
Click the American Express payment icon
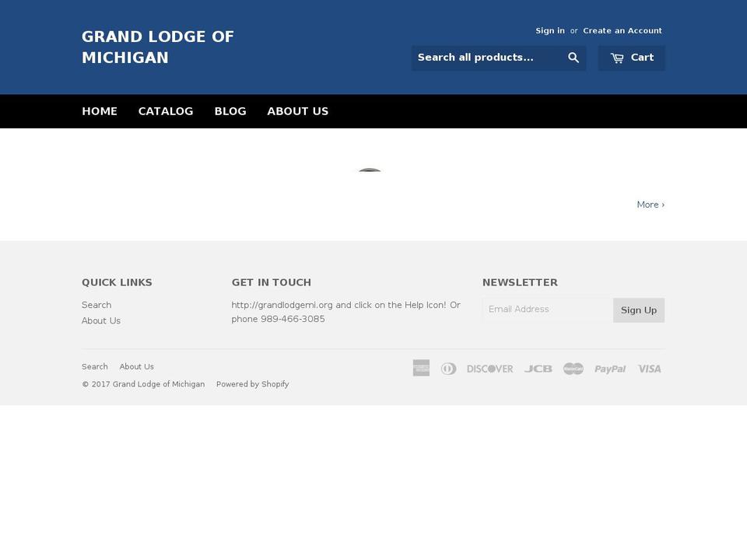(421, 368)
